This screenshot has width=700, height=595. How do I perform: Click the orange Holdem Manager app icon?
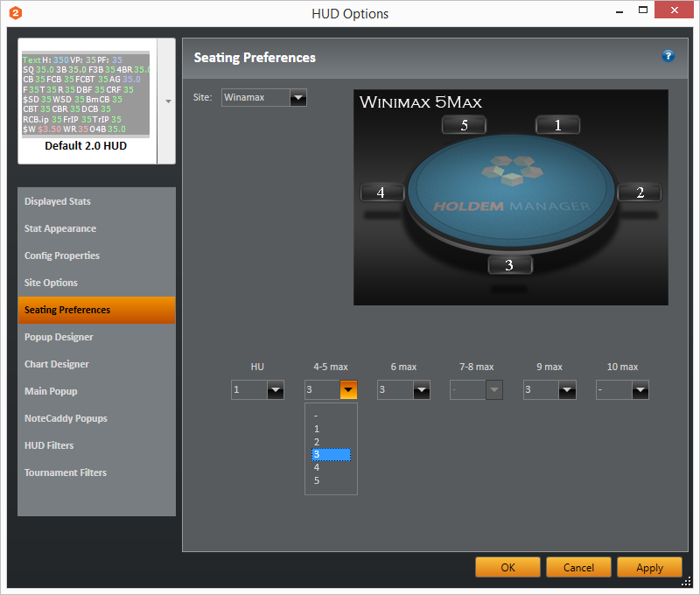(16, 13)
